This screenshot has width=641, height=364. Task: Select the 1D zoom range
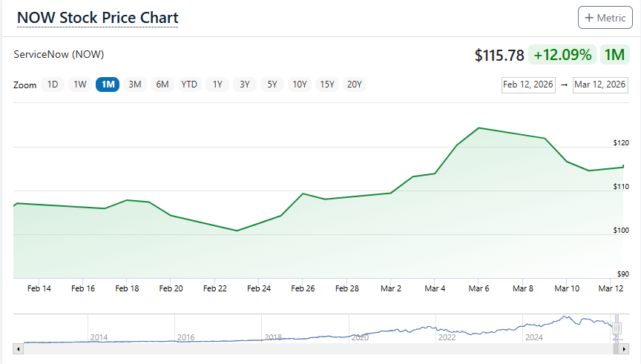click(x=53, y=85)
